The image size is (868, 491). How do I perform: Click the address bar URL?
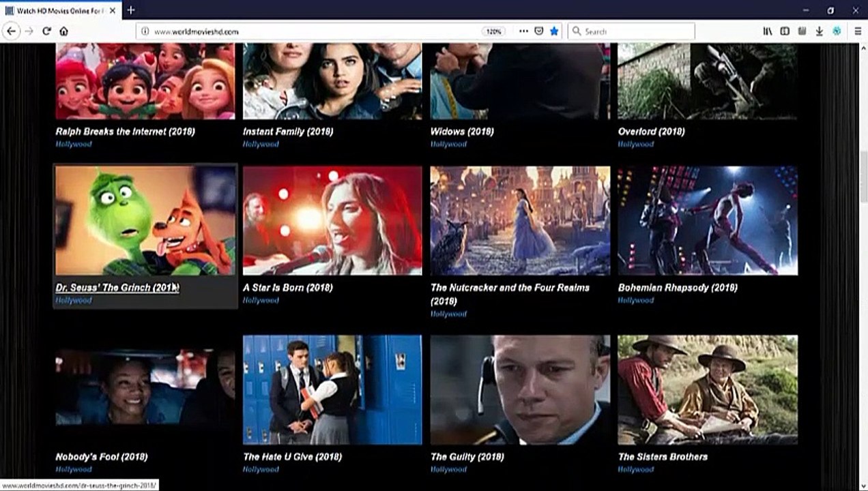tap(196, 31)
